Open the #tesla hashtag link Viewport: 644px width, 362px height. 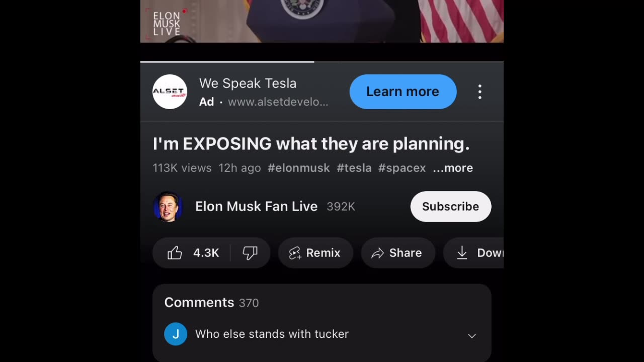click(354, 168)
